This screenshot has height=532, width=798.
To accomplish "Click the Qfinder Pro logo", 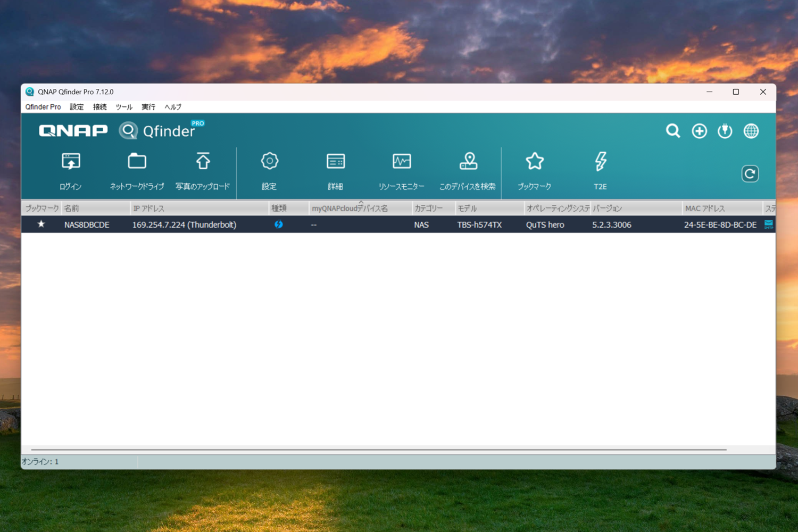I will [x=162, y=130].
